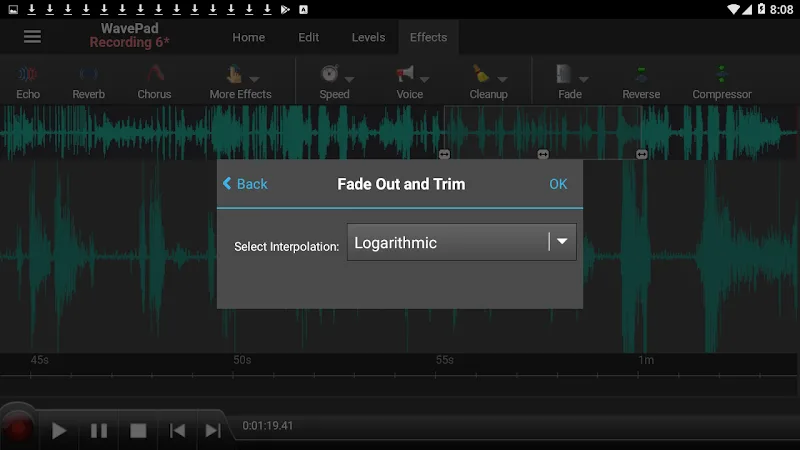
Task: Stop the audio playback
Action: point(138,430)
